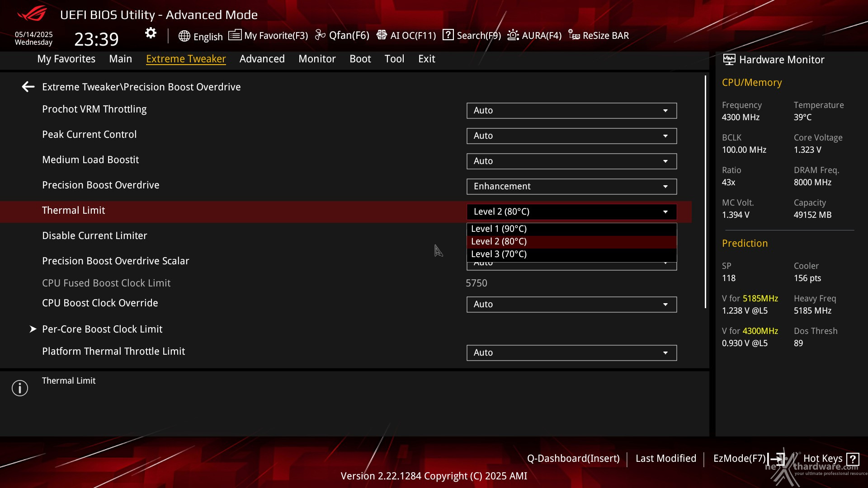Click the My Favorite(F3) label
The width and height of the screenshot is (868, 488).
tap(276, 35)
